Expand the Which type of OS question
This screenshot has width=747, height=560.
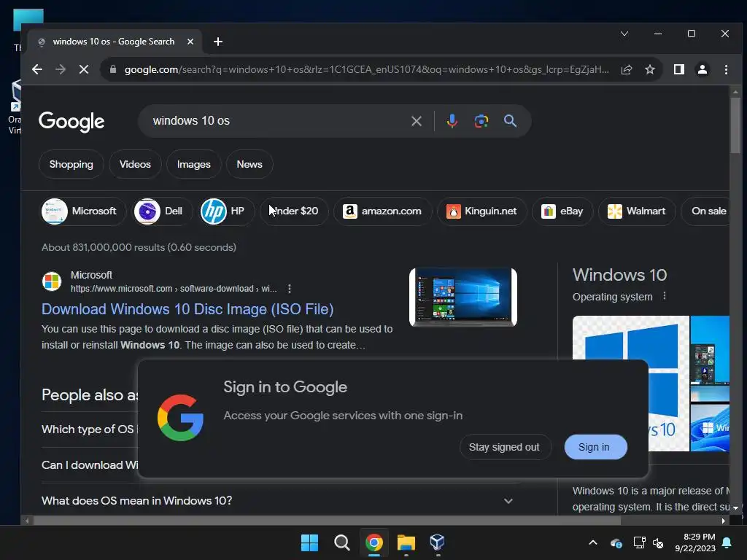pyautogui.click(x=90, y=429)
